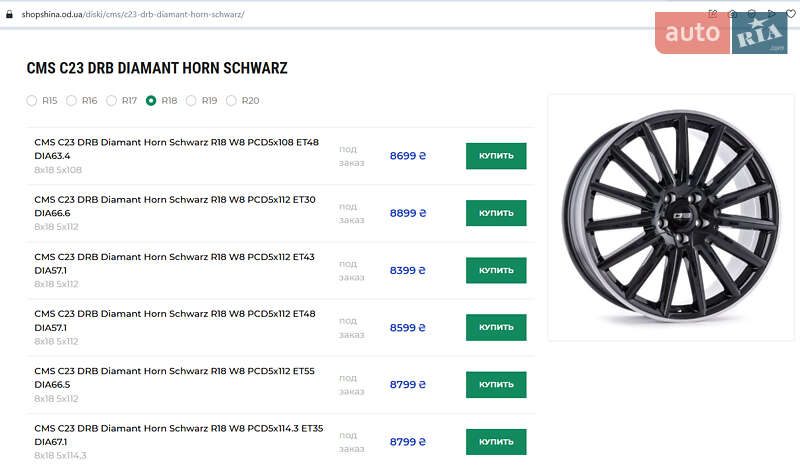Click Купить for the 5x112 ET30 DIA66.6 wheel
The height and width of the screenshot is (469, 800).
(496, 213)
